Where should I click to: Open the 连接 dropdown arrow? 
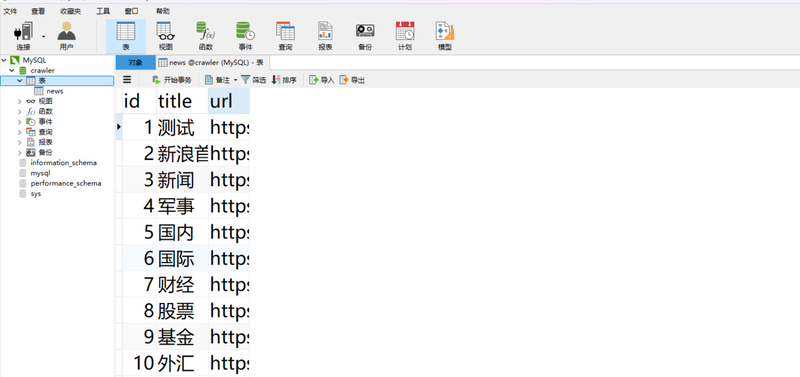click(43, 37)
